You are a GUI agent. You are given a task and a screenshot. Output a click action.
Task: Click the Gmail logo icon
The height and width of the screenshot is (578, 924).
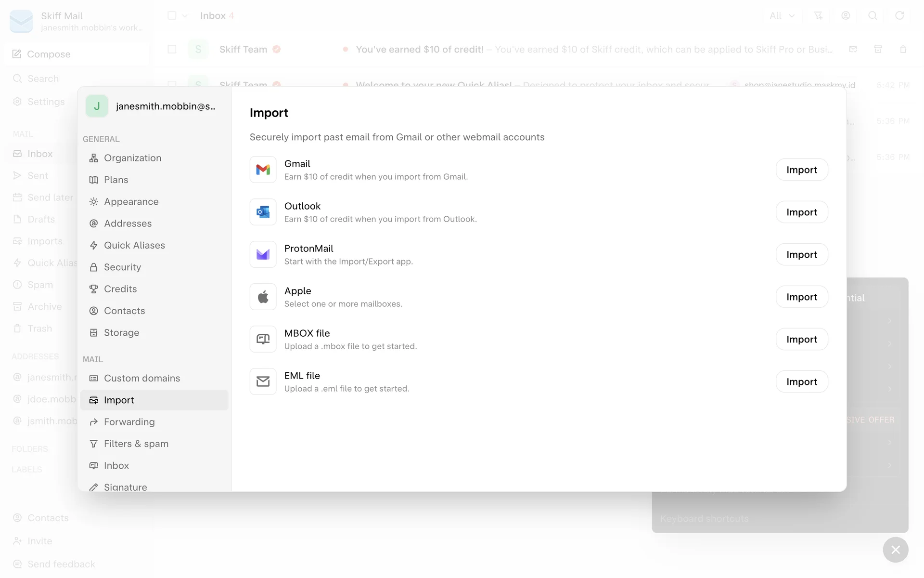tap(263, 170)
